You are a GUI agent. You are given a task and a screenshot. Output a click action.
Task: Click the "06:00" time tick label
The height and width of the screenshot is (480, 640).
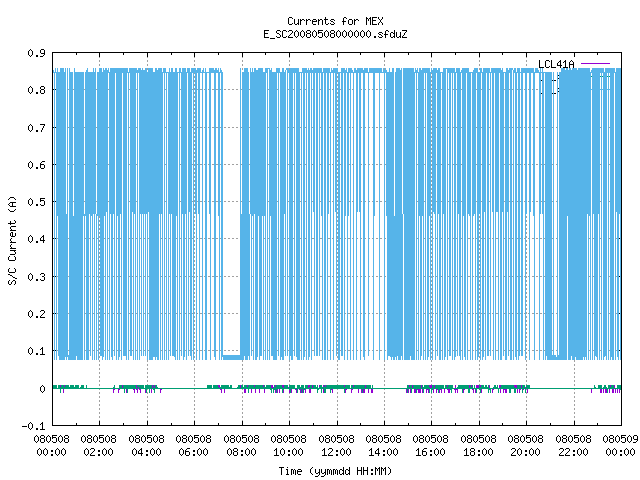193,452
